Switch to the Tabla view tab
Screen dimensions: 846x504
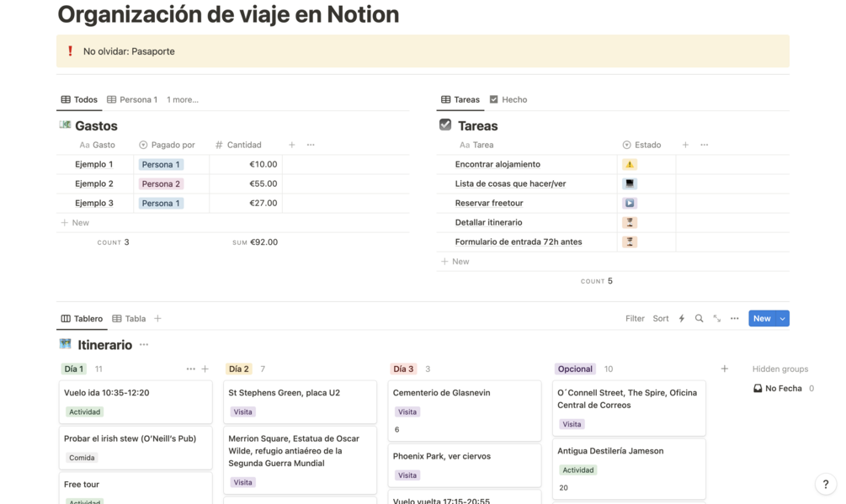point(130,319)
